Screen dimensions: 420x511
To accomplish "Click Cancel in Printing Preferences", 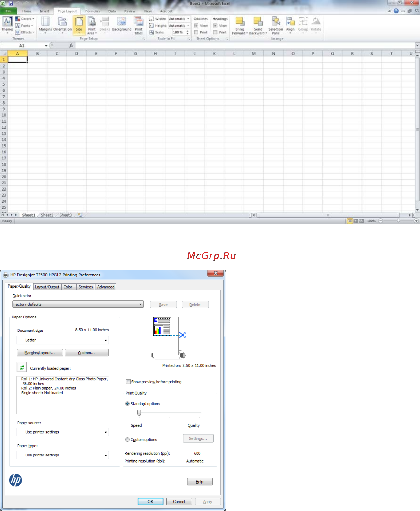I will point(179,502).
